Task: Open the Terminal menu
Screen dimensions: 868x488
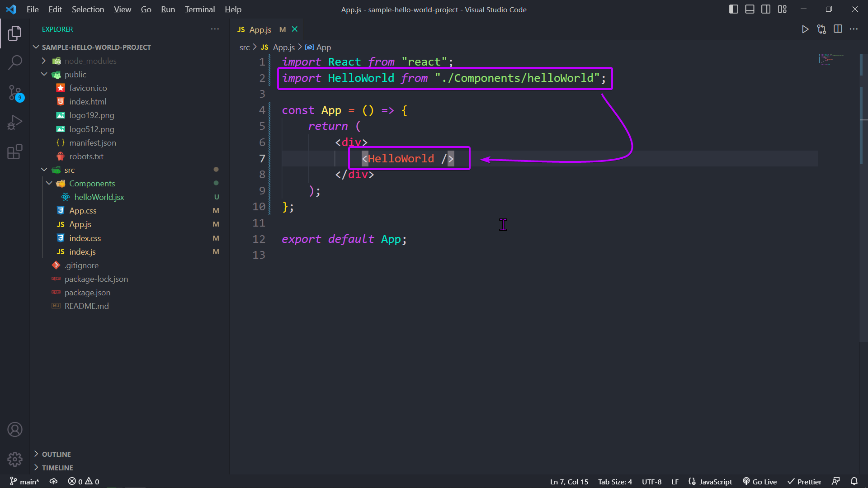Action: 199,9
